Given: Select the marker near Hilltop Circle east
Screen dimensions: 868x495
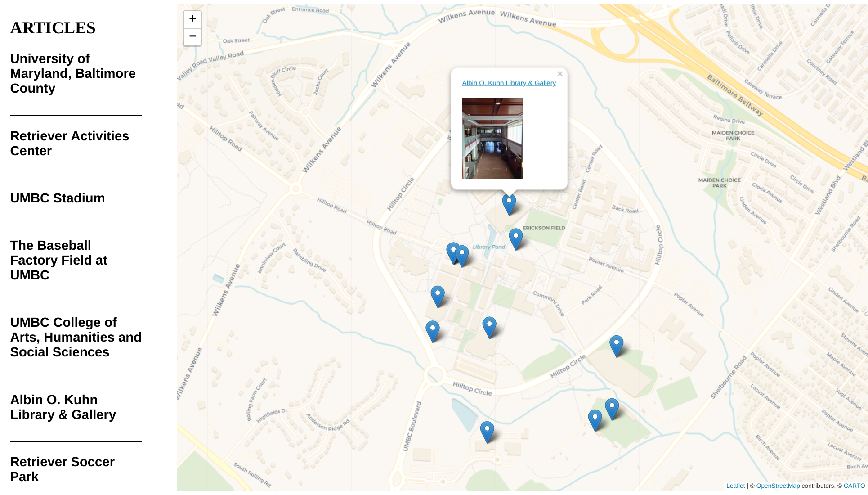Looking at the screenshot, I should 617,346.
